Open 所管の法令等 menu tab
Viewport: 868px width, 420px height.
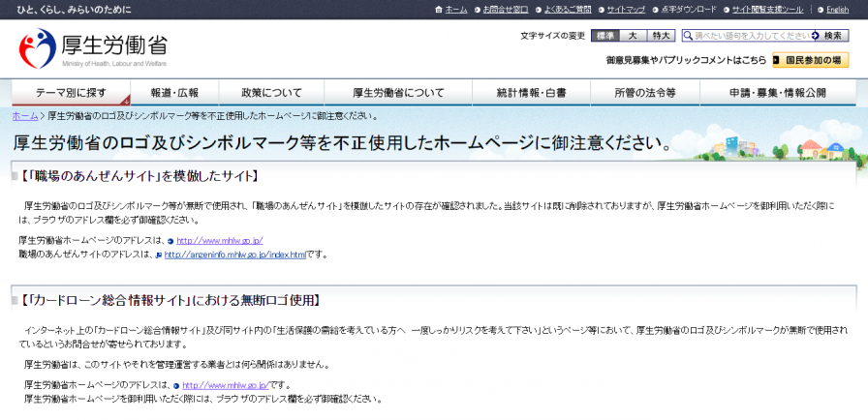pos(645,93)
